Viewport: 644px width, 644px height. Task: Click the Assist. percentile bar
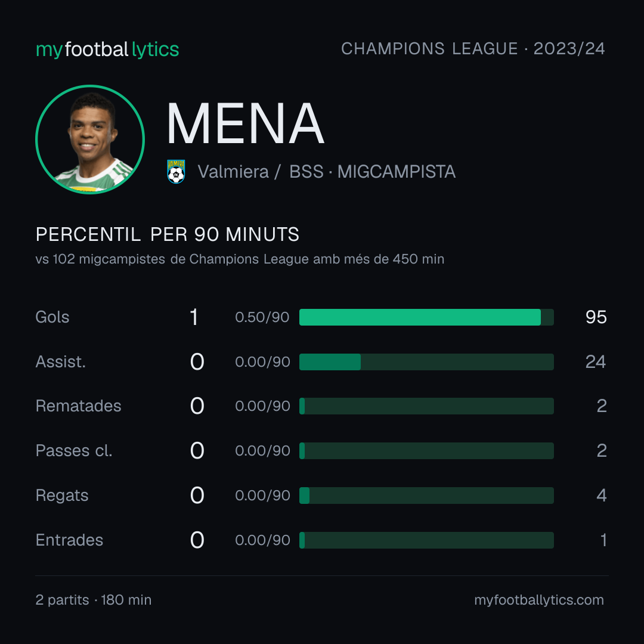[x=426, y=362]
